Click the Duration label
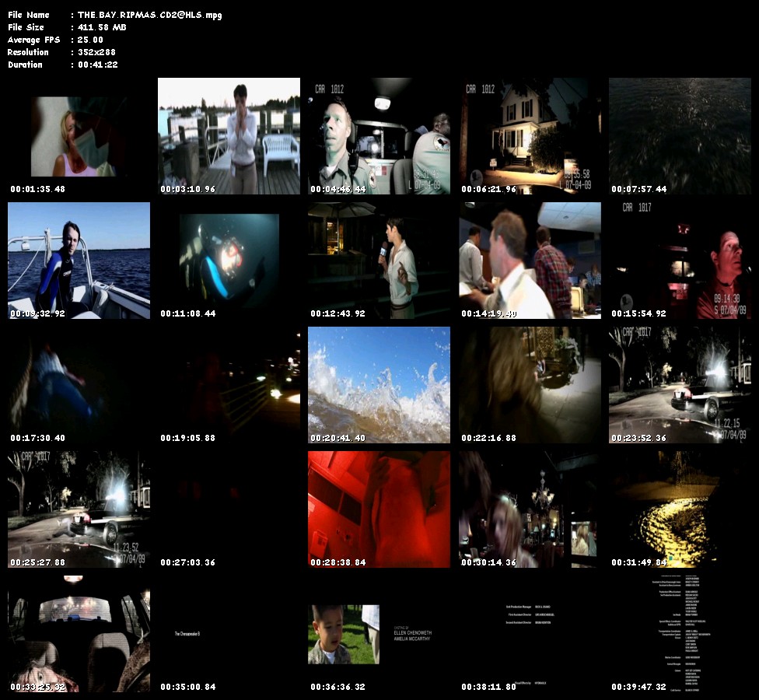The height and width of the screenshot is (700, 759). 25,65
